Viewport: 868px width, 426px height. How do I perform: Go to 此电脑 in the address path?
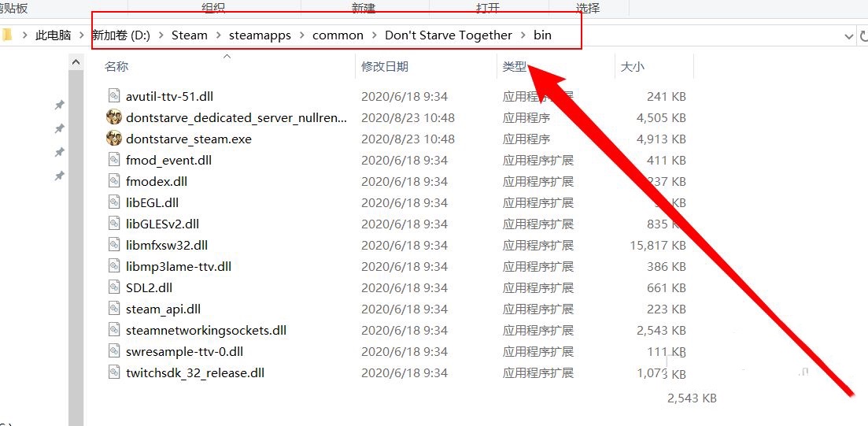(54, 35)
